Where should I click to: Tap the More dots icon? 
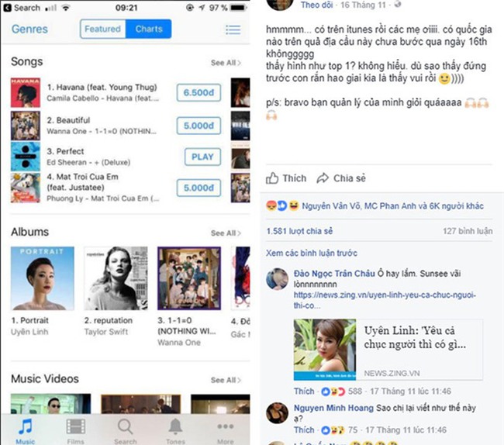point(226,426)
